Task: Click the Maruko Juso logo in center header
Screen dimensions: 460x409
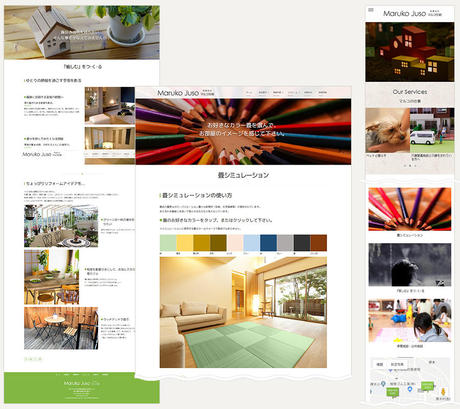Action: (186, 93)
